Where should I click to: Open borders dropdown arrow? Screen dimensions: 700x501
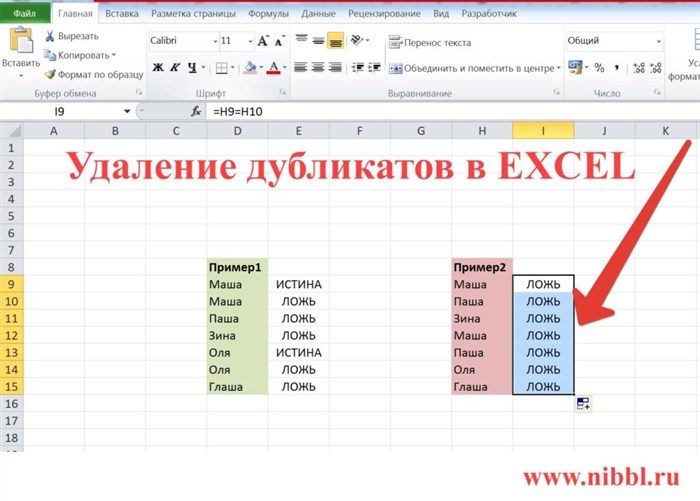pos(233,68)
